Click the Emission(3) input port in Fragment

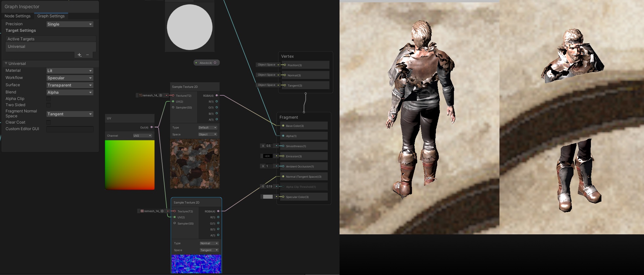pos(283,156)
